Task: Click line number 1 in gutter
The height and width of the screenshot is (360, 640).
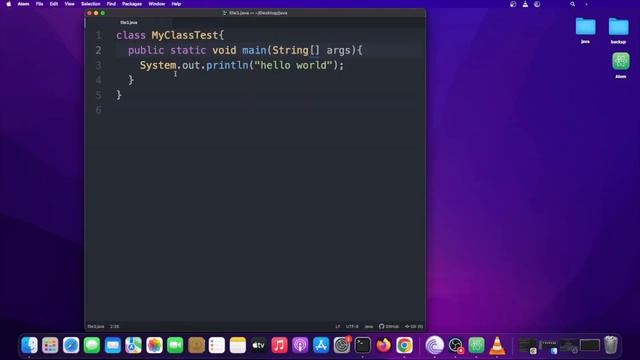Action: coord(99,36)
